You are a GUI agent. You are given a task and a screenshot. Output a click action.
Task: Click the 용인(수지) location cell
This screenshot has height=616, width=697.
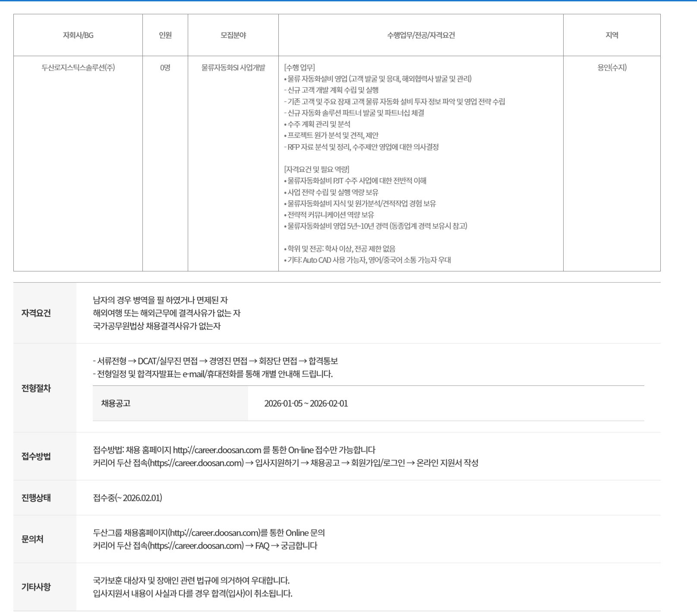coord(612,68)
